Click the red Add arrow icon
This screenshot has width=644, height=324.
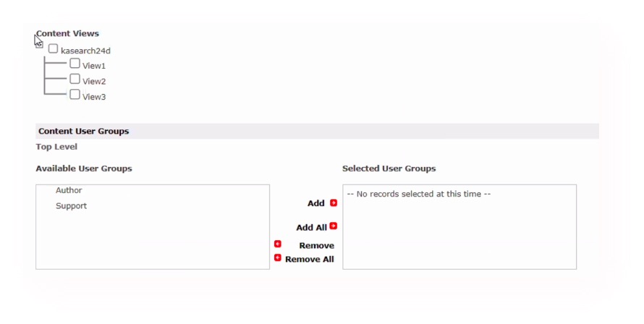click(334, 202)
